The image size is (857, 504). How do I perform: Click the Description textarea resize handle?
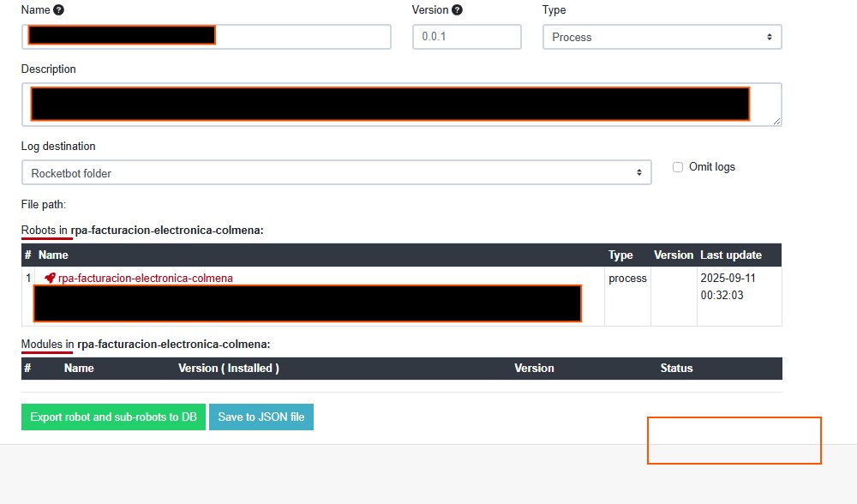776,122
